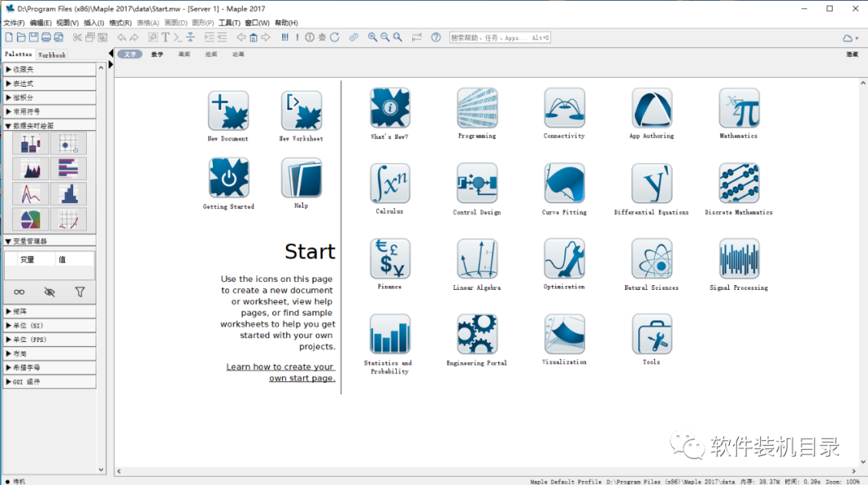
Task: Open the Natural Sciences icon
Action: click(652, 259)
